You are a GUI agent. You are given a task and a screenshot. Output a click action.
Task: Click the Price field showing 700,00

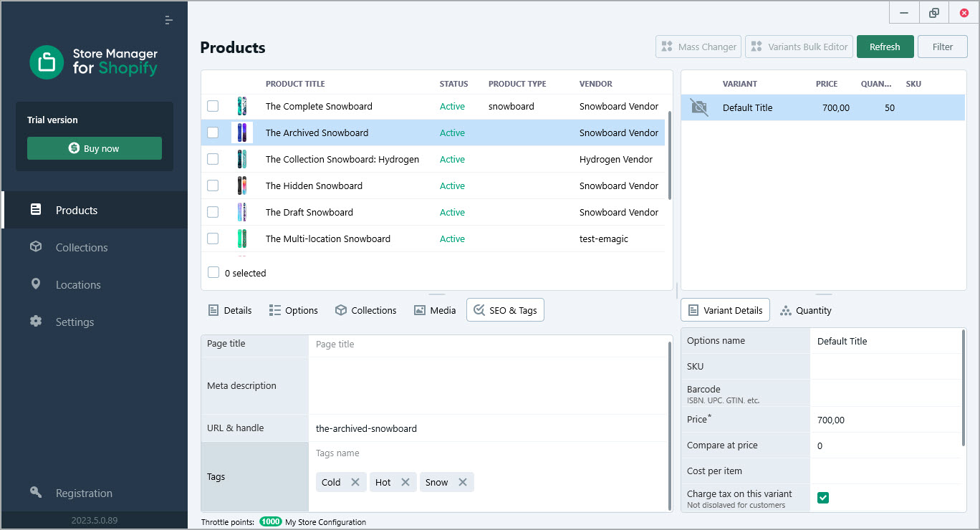(x=885, y=420)
